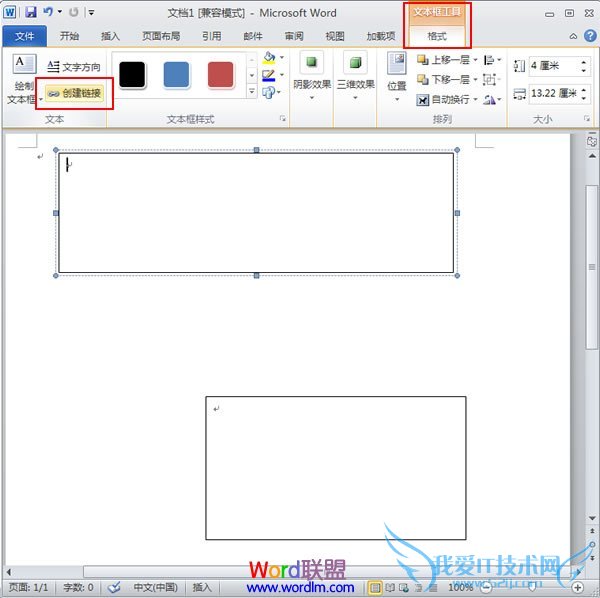The width and height of the screenshot is (600, 598).
Task: Click the proofing check icon in status bar
Action: 114,587
